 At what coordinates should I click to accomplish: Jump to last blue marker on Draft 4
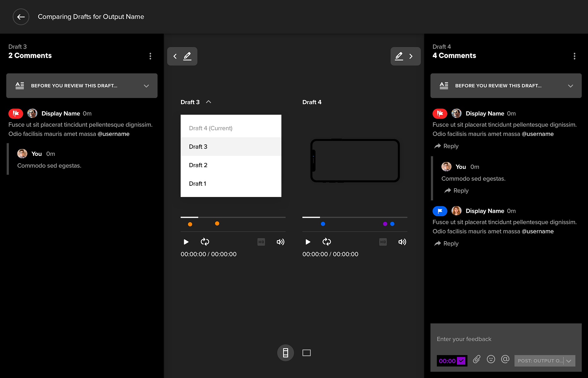click(392, 224)
